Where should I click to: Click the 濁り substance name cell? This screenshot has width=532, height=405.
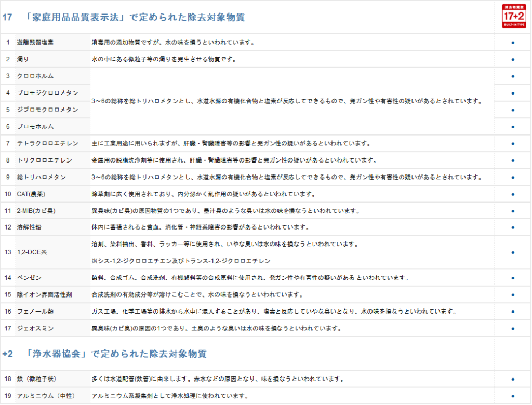23,59
